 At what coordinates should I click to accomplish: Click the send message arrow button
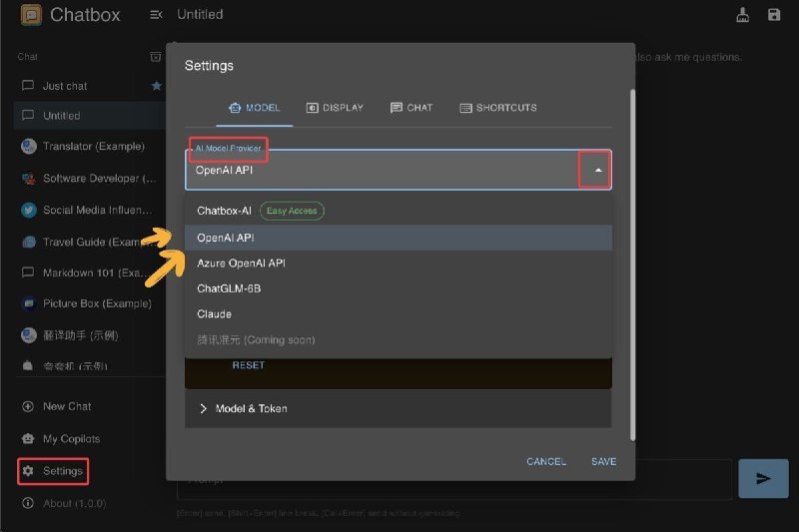[763, 478]
